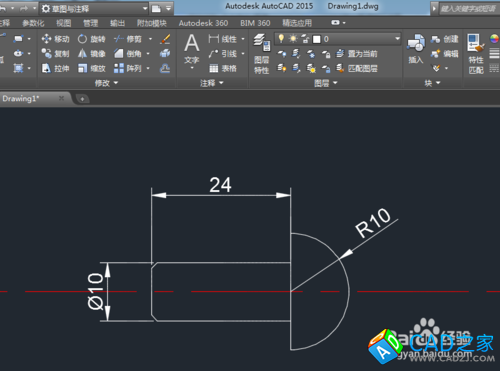This screenshot has height=371, width=500.
Task: Expand the Modify (修改) panel
Action: click(106, 83)
